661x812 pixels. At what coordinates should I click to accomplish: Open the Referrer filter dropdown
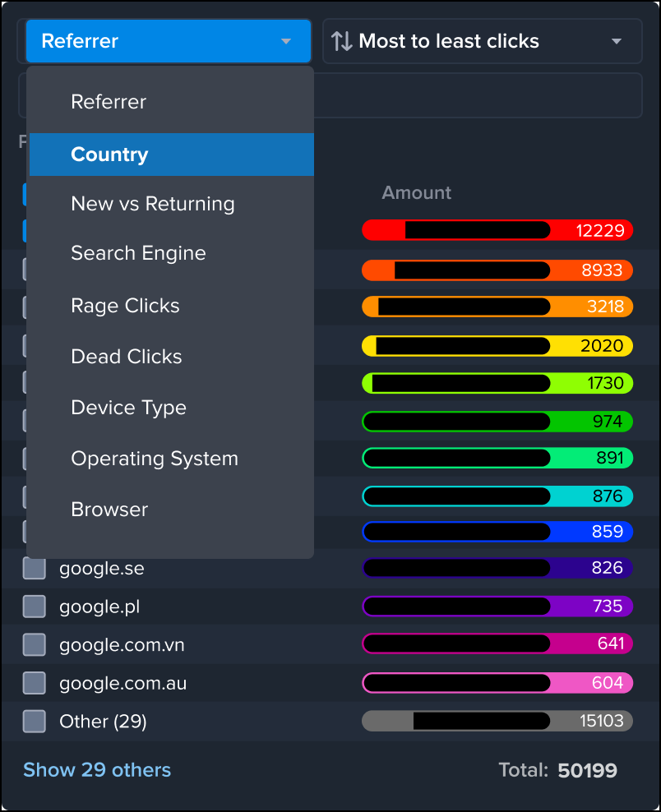pos(169,41)
